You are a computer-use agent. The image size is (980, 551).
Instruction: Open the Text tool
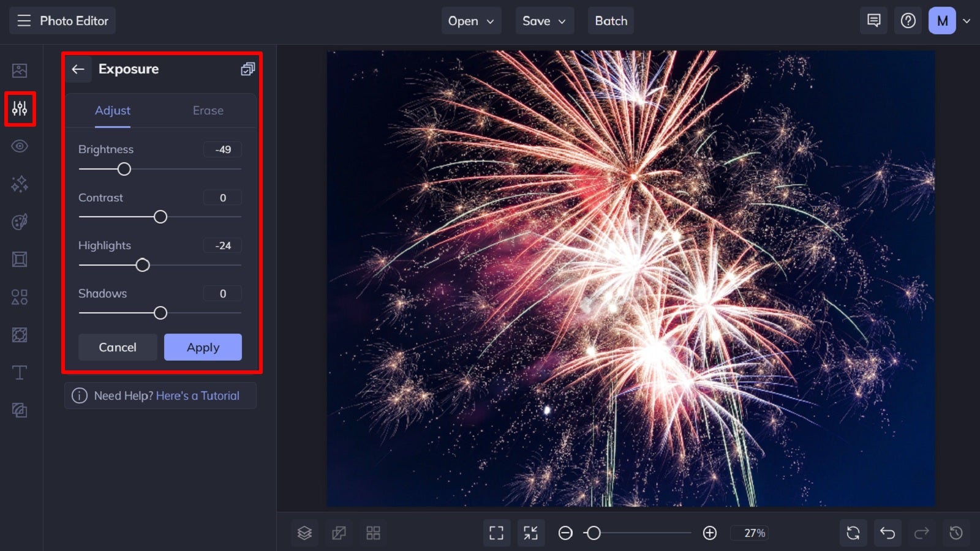(x=20, y=372)
